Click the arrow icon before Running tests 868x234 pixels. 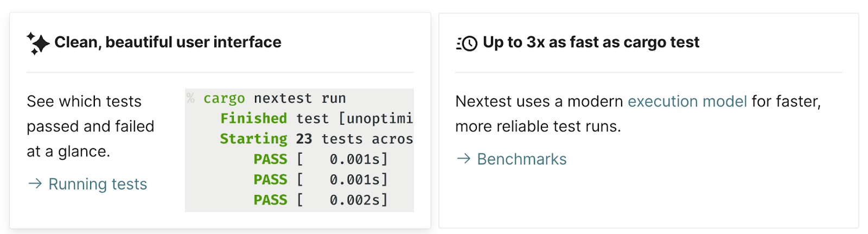(x=35, y=184)
